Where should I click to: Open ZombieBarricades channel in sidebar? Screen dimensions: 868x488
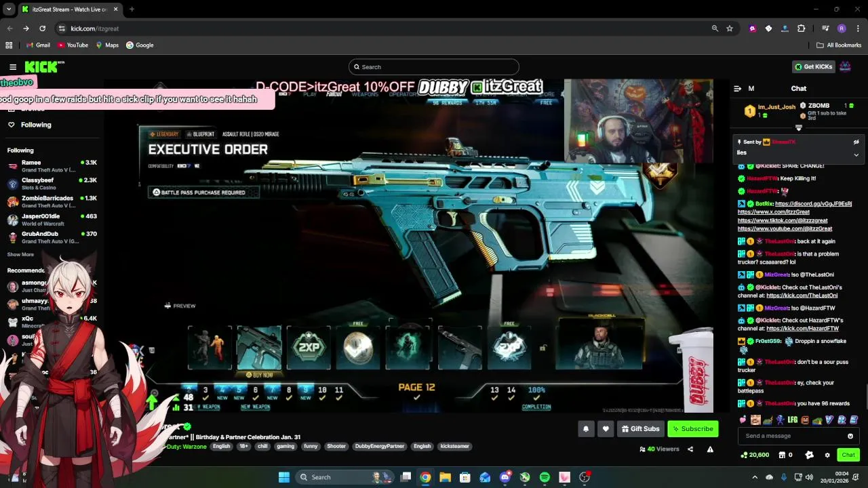(52, 201)
